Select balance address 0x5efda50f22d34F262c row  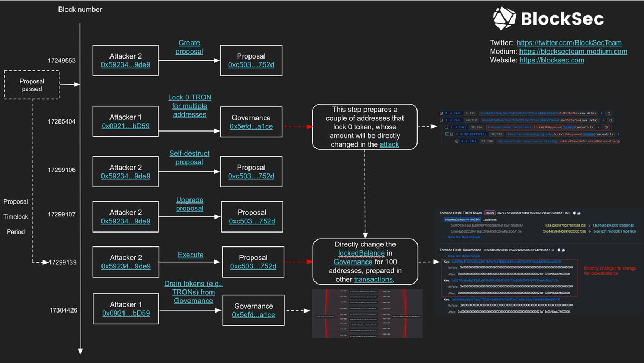coord(485,231)
